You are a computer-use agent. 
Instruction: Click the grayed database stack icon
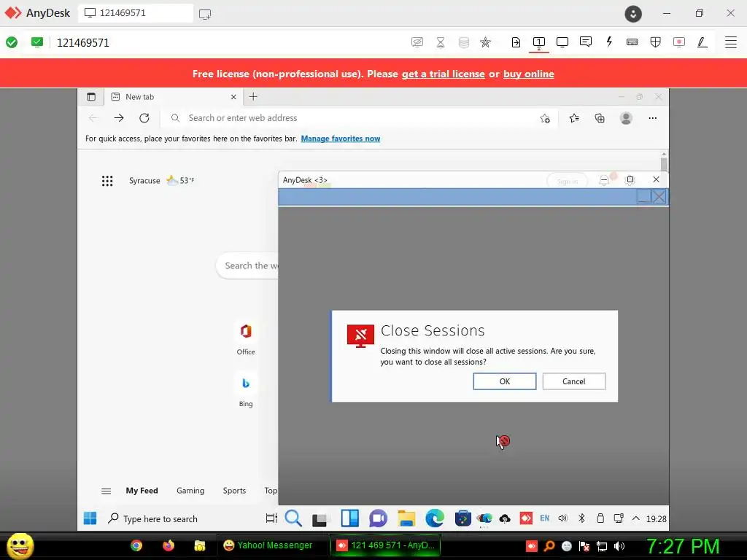coord(463,42)
